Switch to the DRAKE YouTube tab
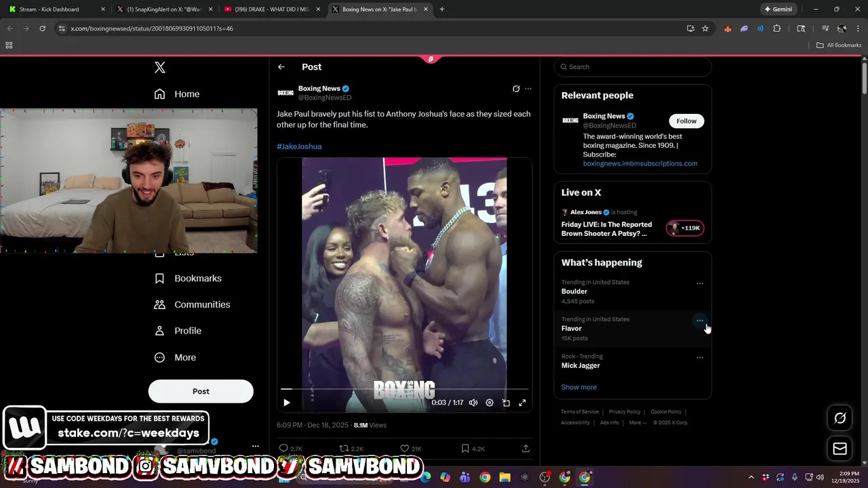This screenshot has width=868, height=488. (x=272, y=9)
